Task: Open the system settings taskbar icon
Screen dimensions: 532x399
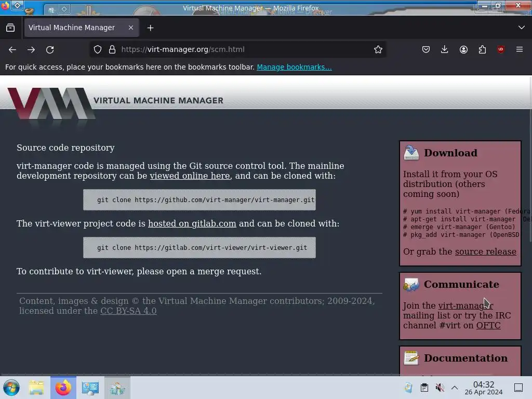Action: (x=90, y=388)
